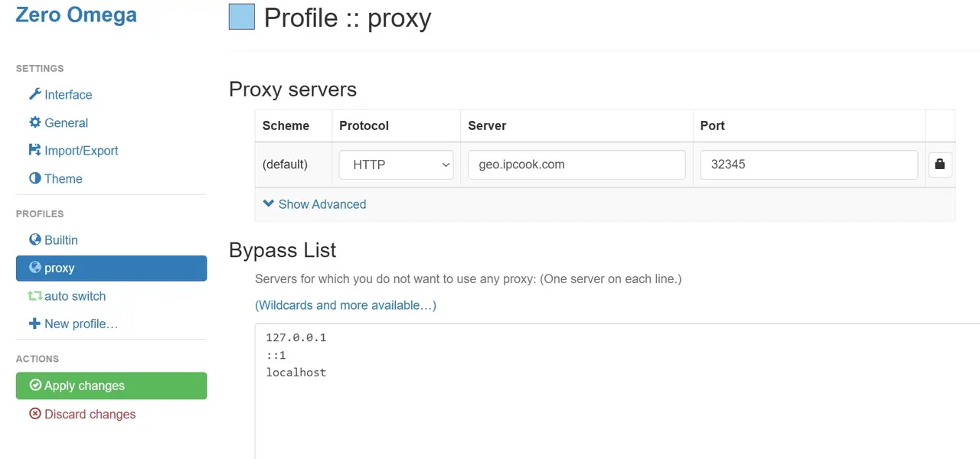Image resolution: width=980 pixels, height=459 pixels.
Task: Click the globe icon on the proxy profile
Action: 37,268
